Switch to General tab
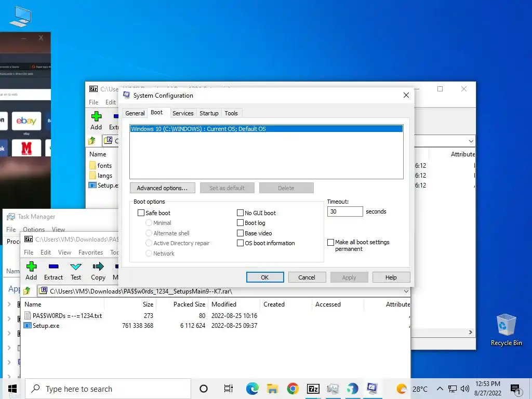This screenshot has height=399, width=532. point(135,113)
